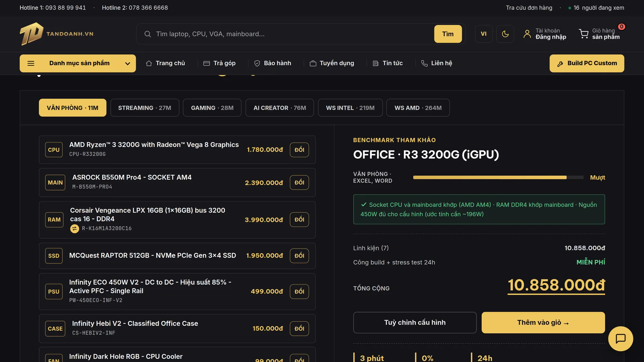Select the WS AMD · 264M tab

pyautogui.click(x=418, y=108)
